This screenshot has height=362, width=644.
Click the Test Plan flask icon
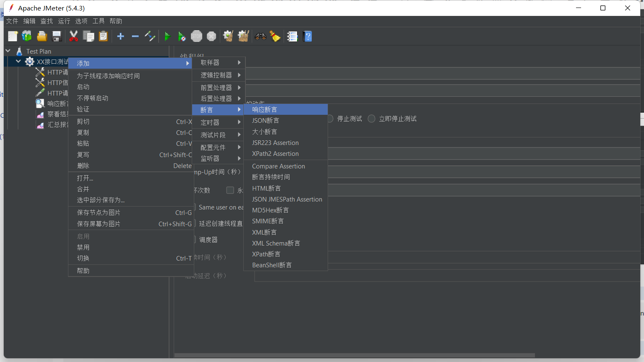coord(19,51)
